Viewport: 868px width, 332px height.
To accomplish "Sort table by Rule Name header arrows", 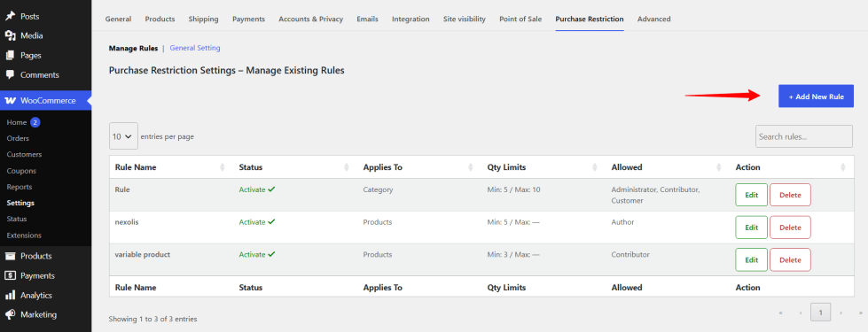I will pyautogui.click(x=223, y=167).
